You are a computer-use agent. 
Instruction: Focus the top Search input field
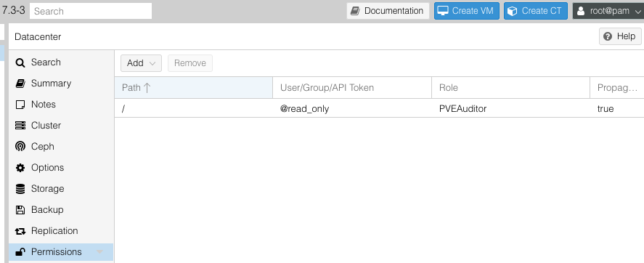point(91,11)
